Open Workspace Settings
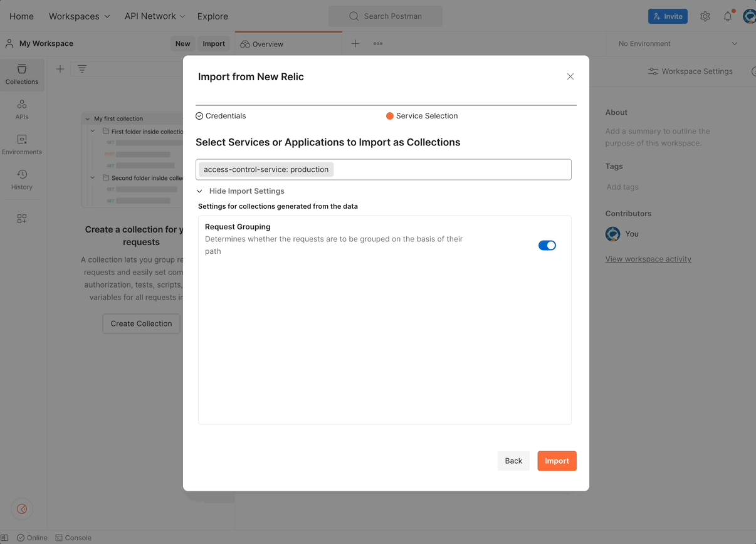 pyautogui.click(x=690, y=71)
